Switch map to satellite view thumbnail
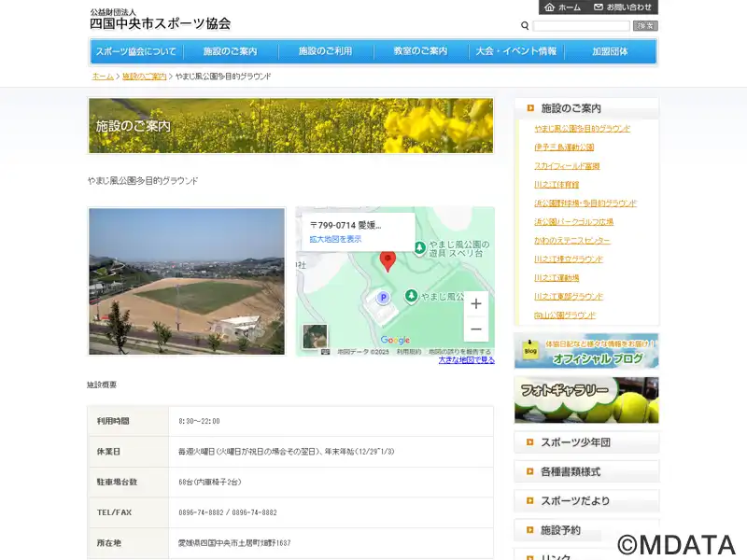747x560 pixels. 315,336
